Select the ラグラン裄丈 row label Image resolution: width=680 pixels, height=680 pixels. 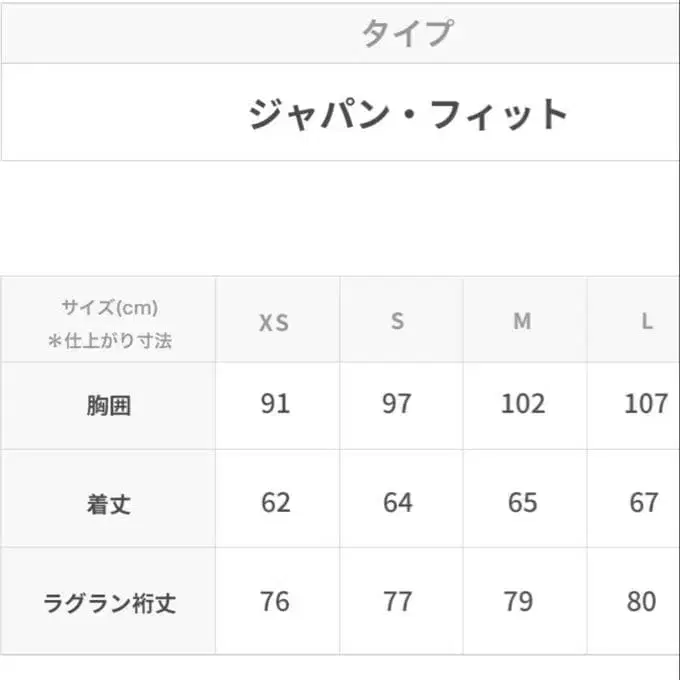109,603
